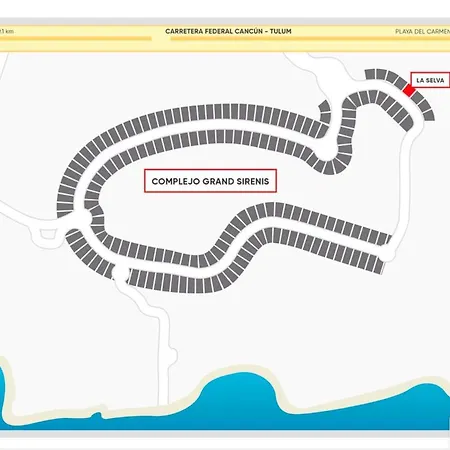Click the COMPLEJO GRAND SIRENIS label
The height and width of the screenshot is (450, 450).
pos(210,181)
